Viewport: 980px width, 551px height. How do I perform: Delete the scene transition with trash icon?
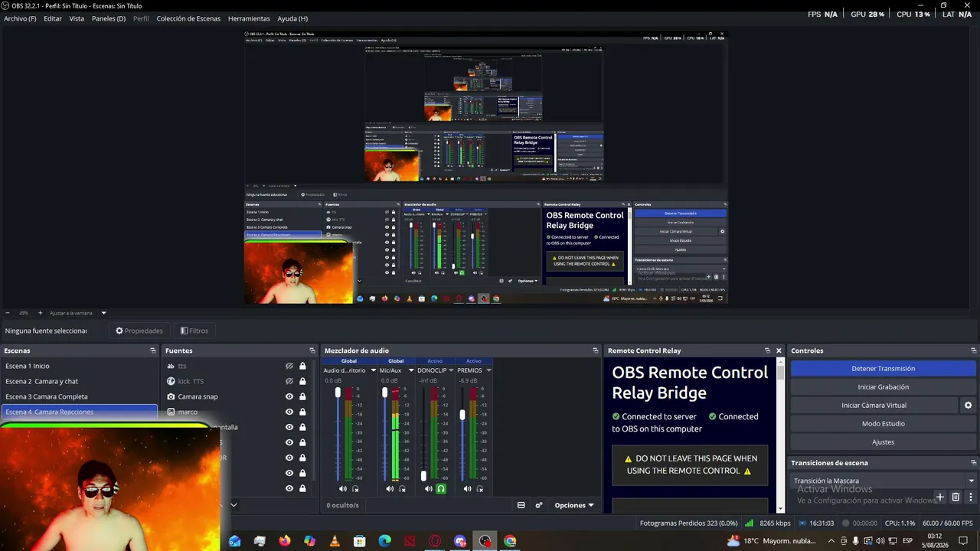tap(955, 497)
